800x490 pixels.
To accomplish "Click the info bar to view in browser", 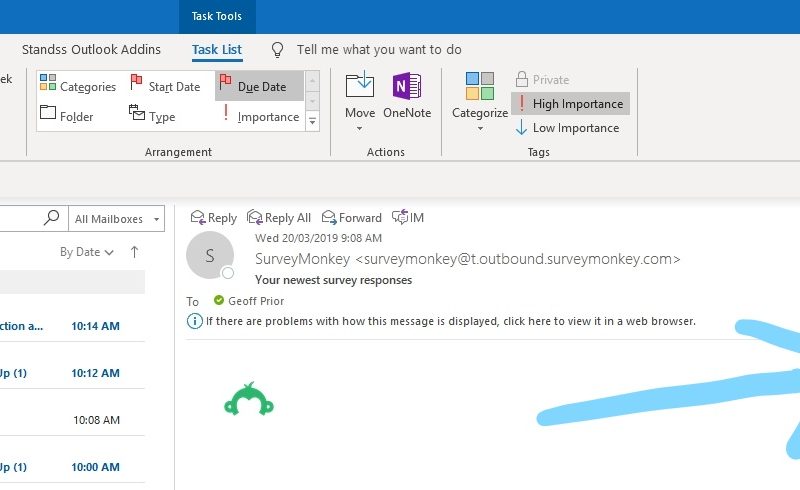I will tap(451, 321).
